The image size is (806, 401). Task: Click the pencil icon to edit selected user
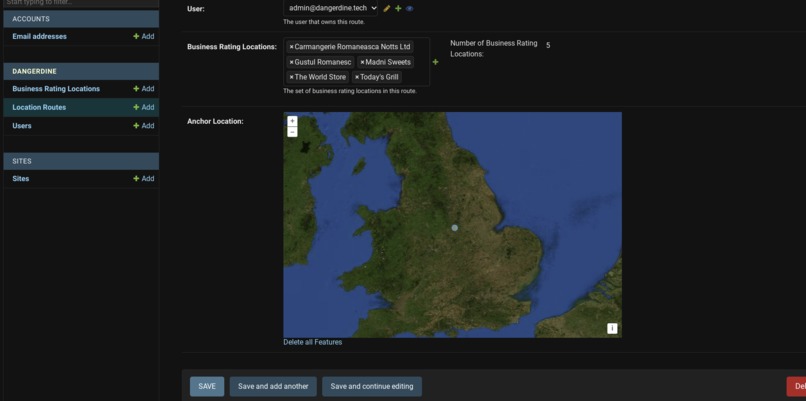[387, 8]
